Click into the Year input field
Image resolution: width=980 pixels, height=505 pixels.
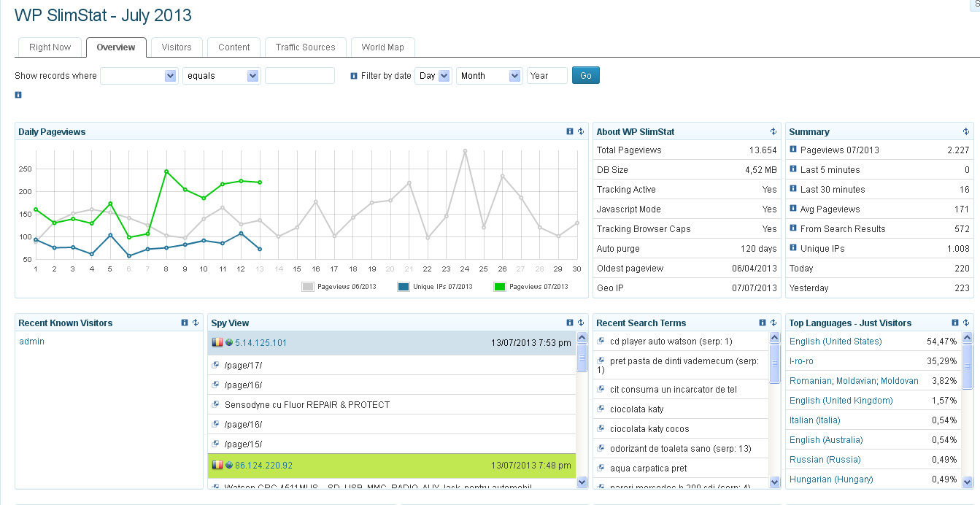[547, 76]
